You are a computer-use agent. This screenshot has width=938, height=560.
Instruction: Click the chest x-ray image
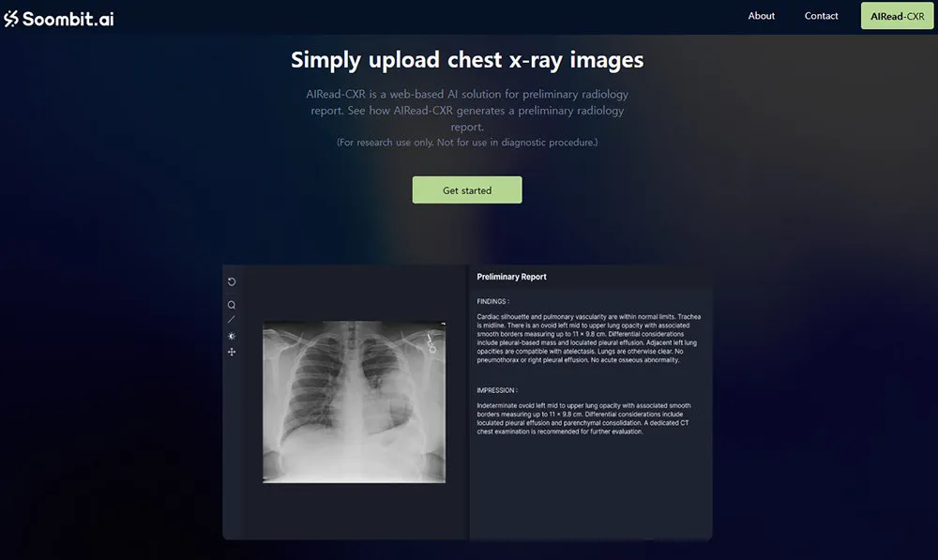pyautogui.click(x=355, y=402)
